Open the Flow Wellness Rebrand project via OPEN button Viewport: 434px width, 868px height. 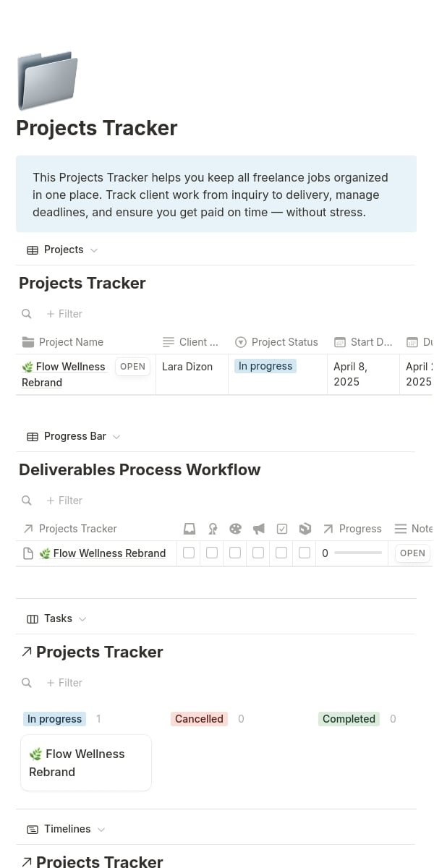[x=132, y=367]
